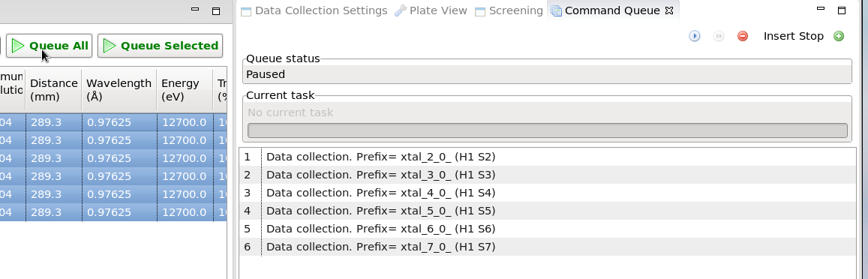This screenshot has width=868, height=279.
Task: Maximize the left table panel
Action: click(217, 10)
